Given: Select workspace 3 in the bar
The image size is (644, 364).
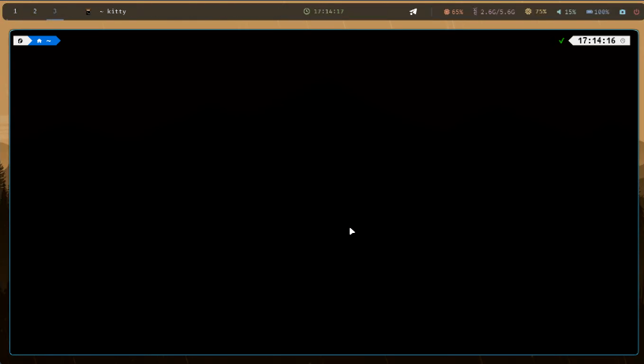Looking at the screenshot, I should [54, 11].
